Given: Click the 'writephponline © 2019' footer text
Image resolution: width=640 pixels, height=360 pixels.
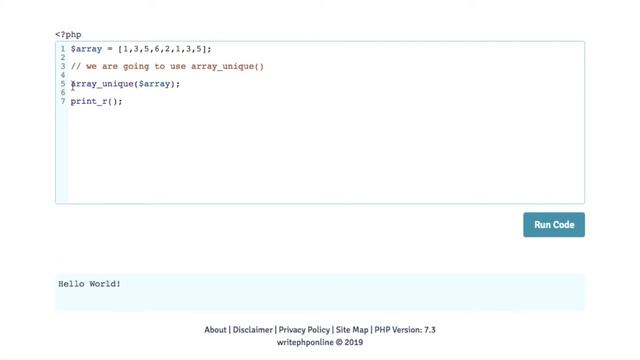Looking at the screenshot, I should click(320, 342).
